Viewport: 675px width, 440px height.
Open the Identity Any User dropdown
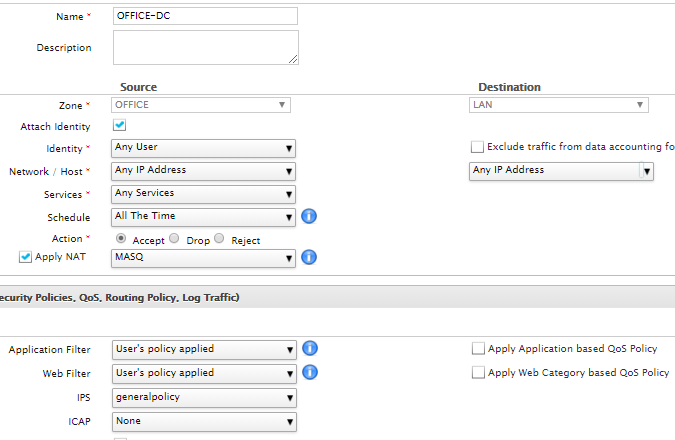[203, 148]
